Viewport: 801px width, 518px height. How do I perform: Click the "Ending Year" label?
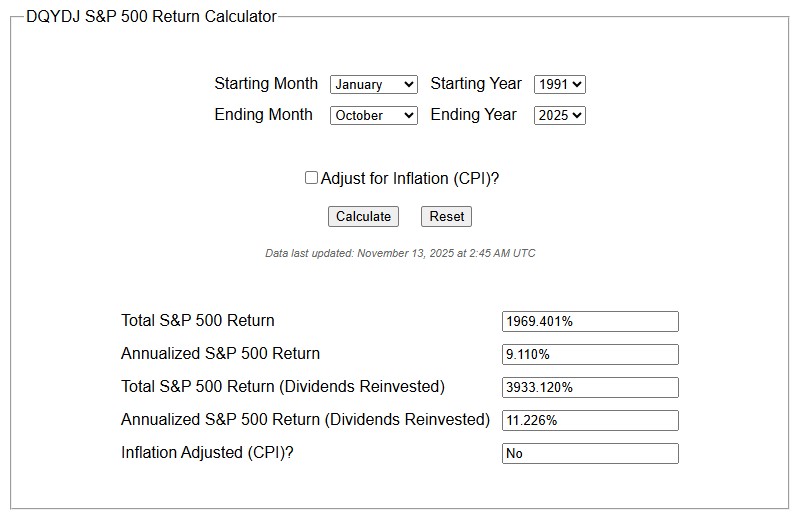point(473,114)
